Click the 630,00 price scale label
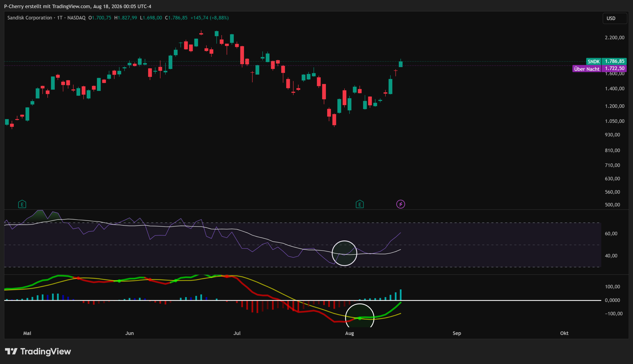The height and width of the screenshot is (364, 633). tap(612, 179)
